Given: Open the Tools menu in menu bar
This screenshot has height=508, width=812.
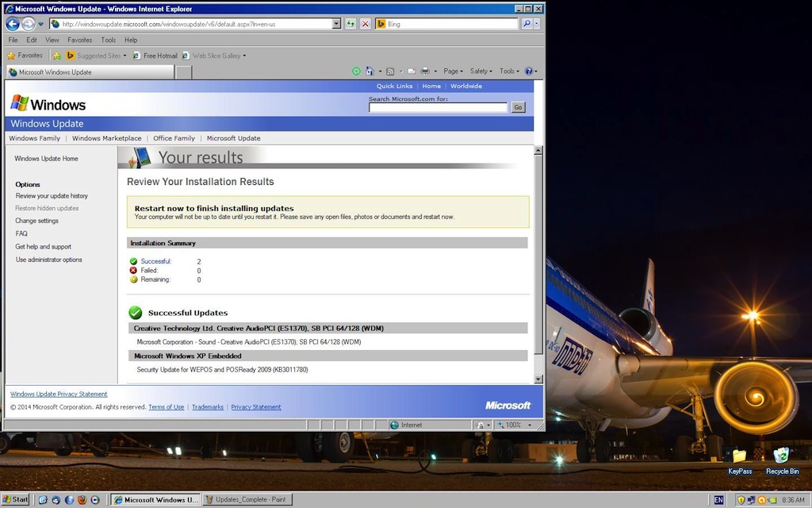Looking at the screenshot, I should coord(108,40).
